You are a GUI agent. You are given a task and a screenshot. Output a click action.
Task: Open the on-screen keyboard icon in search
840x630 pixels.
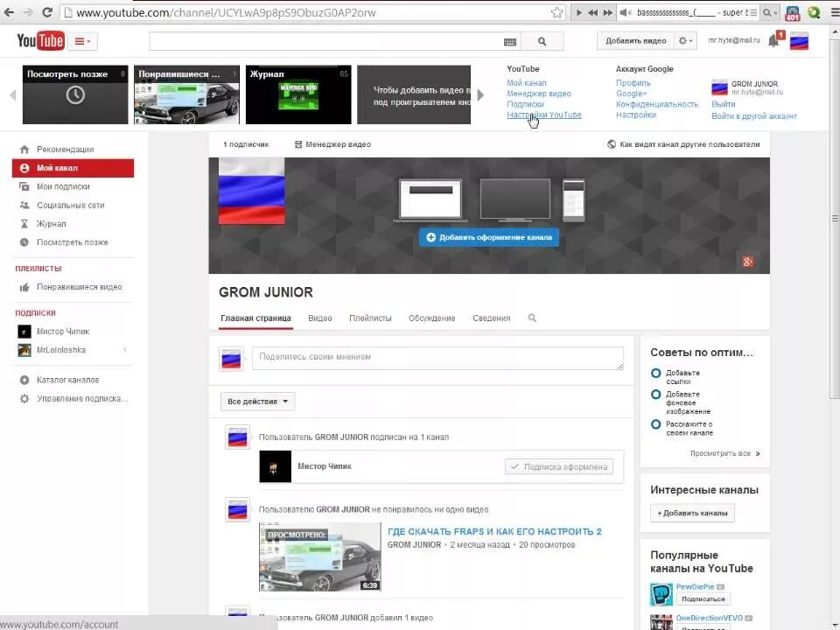coord(510,42)
